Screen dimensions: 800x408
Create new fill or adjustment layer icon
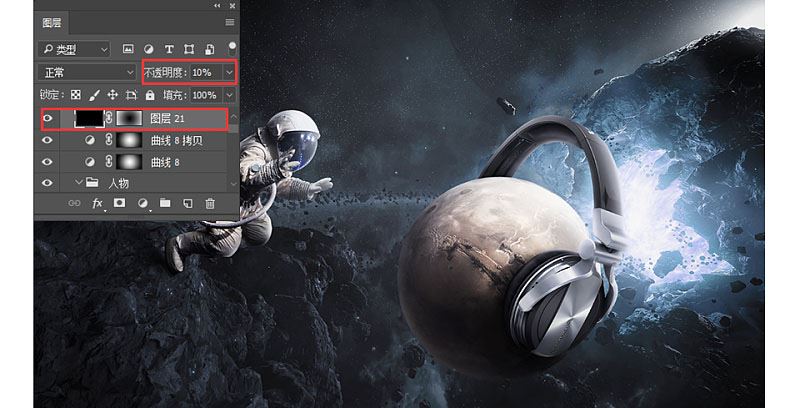pos(142,203)
